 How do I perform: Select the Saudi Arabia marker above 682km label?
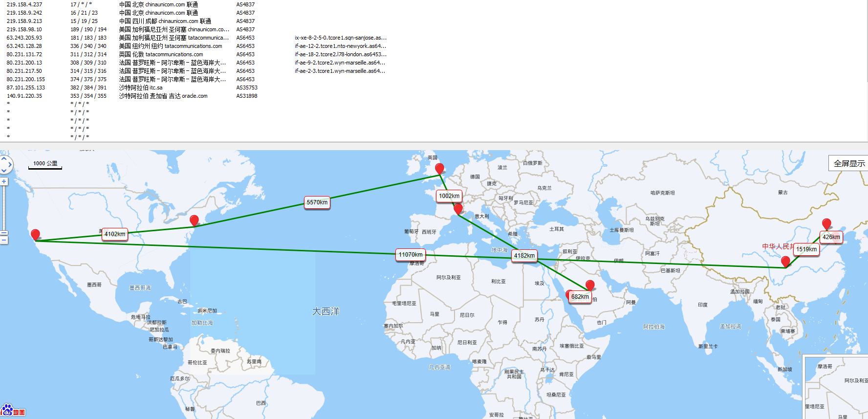coord(590,285)
